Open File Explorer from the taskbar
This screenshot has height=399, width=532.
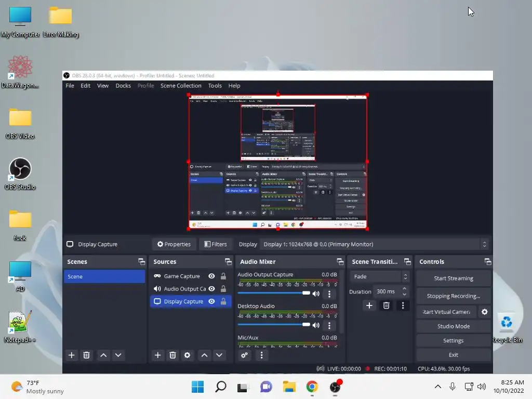pos(289,387)
